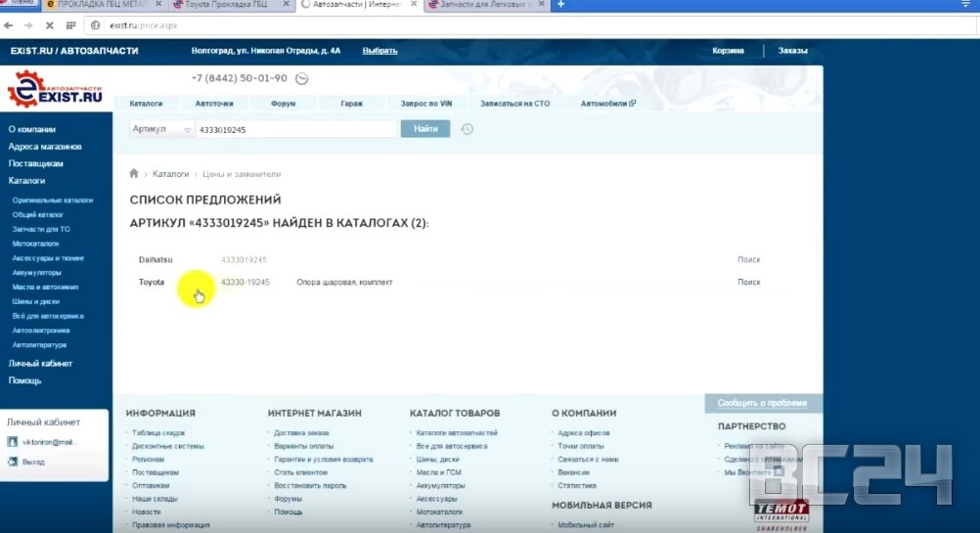Click Выбрать to change store address

coord(379,50)
